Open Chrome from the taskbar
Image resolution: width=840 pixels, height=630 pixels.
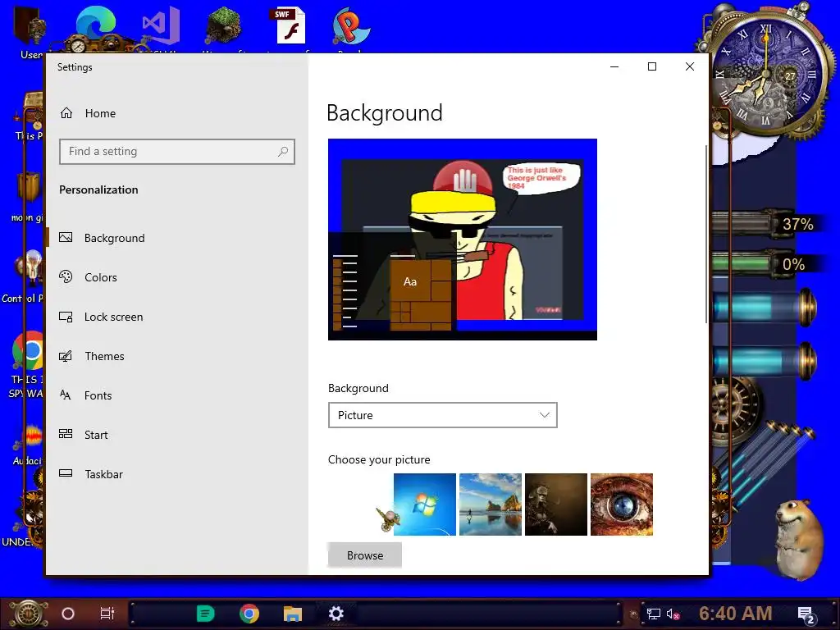(x=249, y=614)
